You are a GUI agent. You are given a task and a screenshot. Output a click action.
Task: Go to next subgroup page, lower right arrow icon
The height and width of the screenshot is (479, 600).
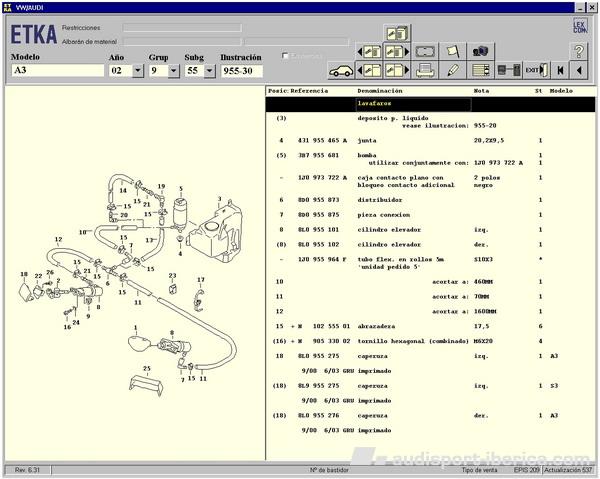(x=397, y=71)
